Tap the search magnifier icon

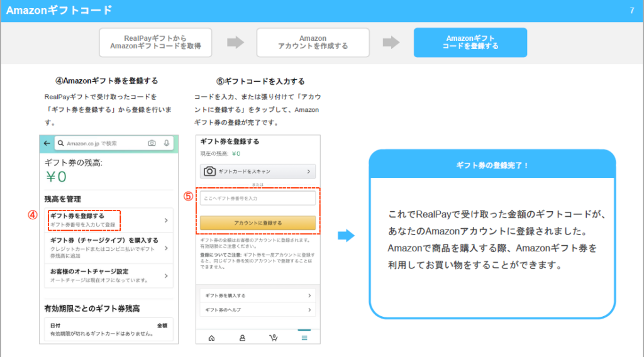(61, 143)
